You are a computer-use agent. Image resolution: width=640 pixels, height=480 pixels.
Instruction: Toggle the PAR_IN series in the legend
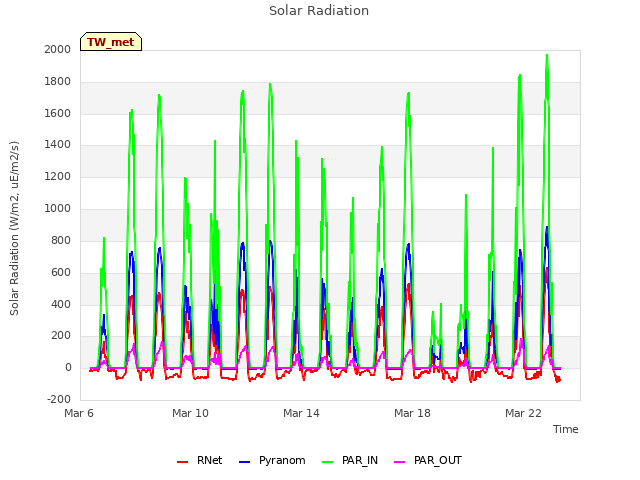[350, 461]
